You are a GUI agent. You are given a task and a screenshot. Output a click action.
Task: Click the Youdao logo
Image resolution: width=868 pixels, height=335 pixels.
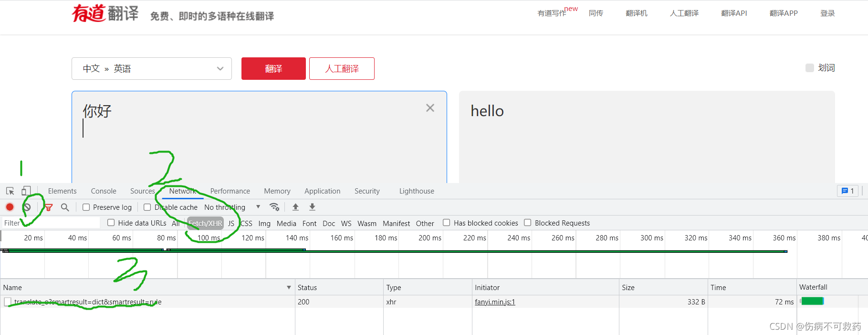pyautogui.click(x=105, y=13)
